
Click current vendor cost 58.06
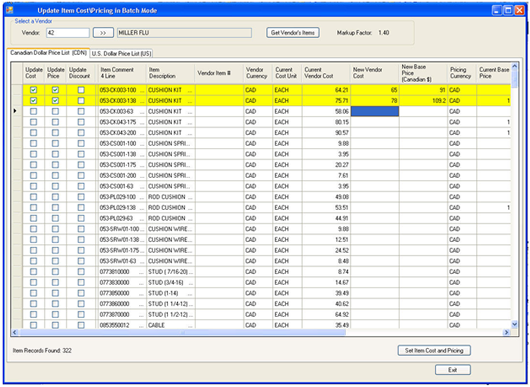(x=326, y=111)
